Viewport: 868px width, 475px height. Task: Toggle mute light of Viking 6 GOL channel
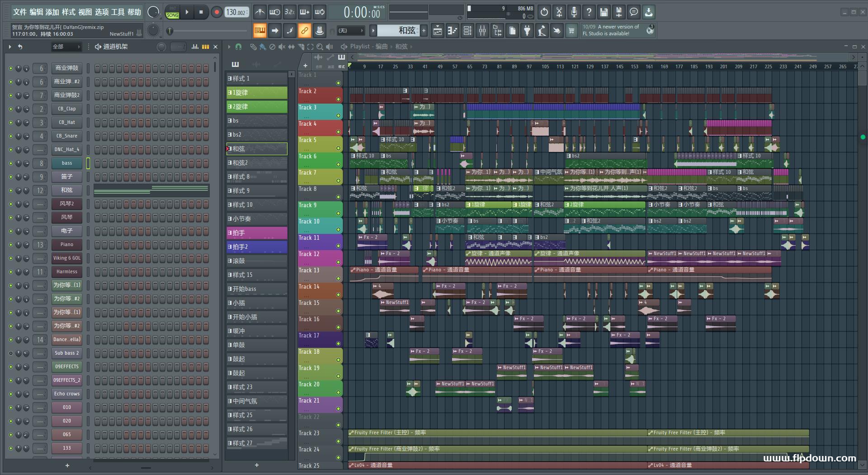(x=11, y=258)
